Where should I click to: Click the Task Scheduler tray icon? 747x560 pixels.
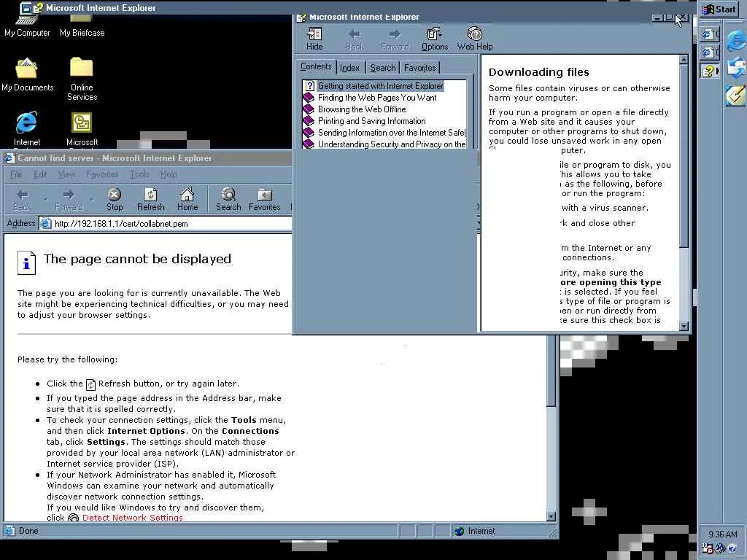point(708,548)
